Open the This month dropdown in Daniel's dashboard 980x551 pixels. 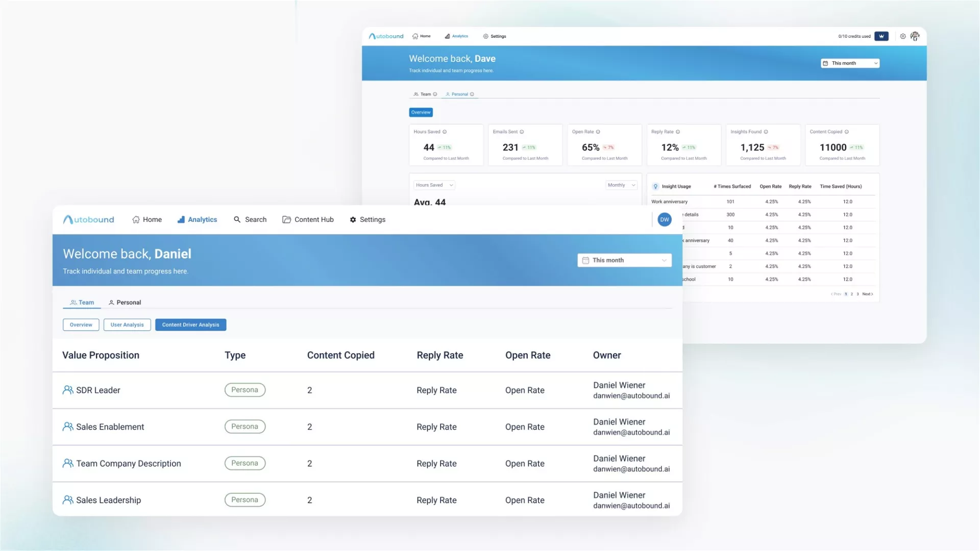(x=624, y=260)
